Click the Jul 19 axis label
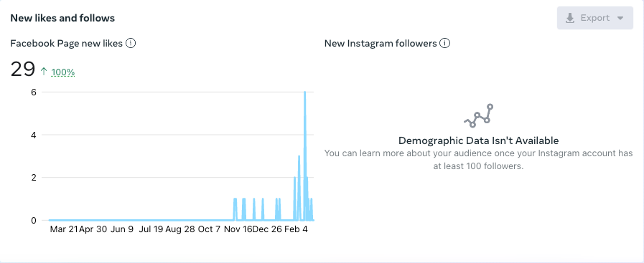This screenshot has width=644, height=263. (x=151, y=229)
